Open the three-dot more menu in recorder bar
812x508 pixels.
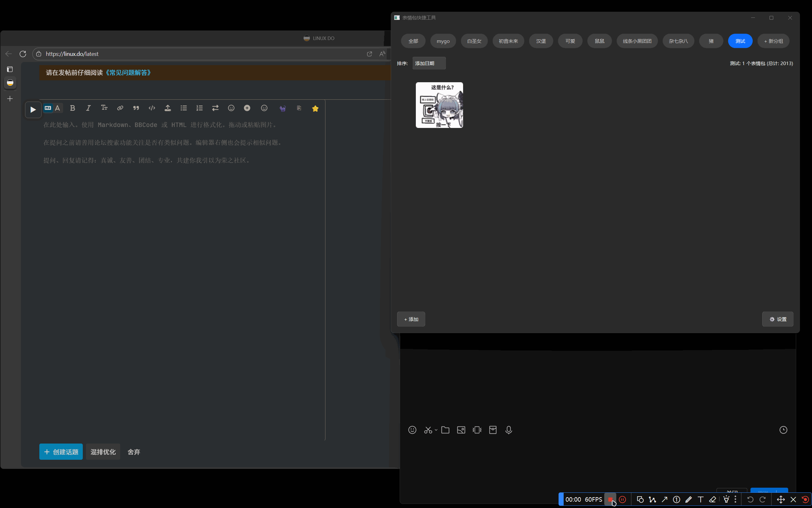[736, 499]
